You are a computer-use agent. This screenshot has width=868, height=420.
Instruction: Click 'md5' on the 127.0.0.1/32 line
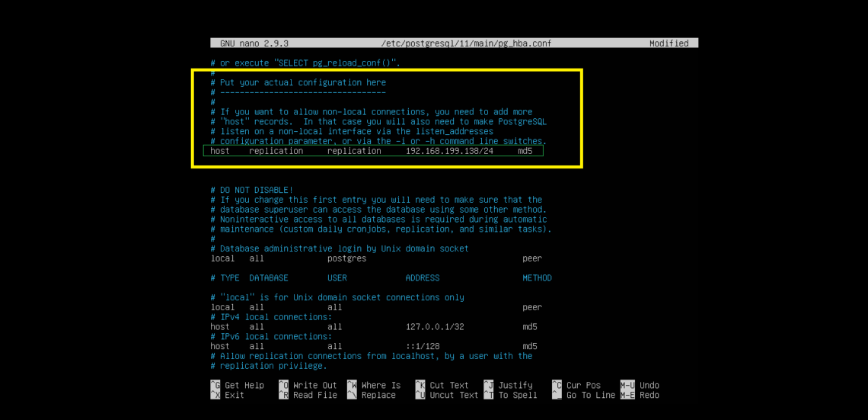pos(530,327)
